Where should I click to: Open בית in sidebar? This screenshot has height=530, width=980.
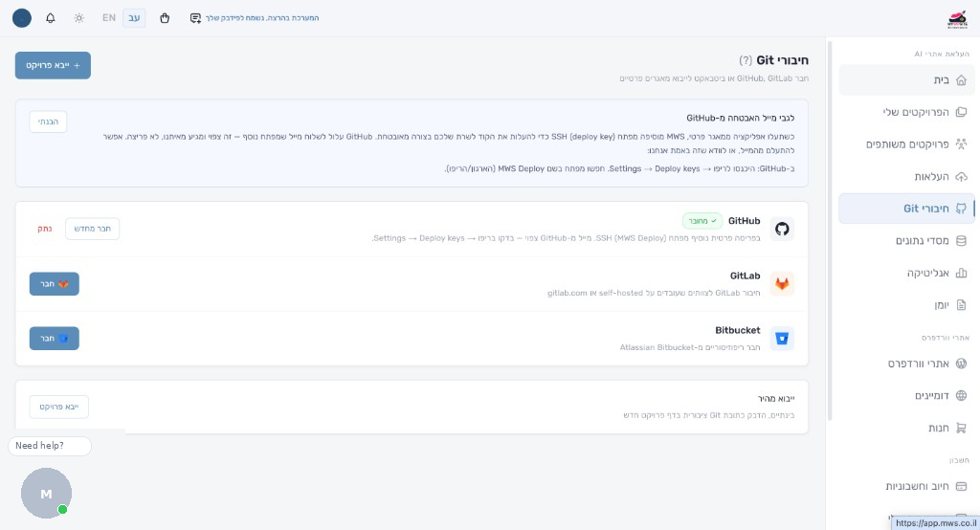tap(906, 80)
